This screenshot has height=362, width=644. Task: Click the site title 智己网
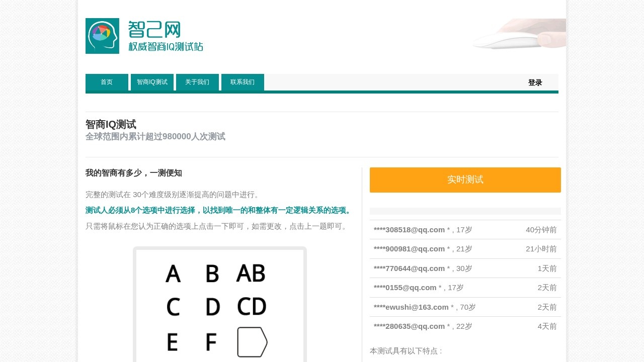pos(153,30)
